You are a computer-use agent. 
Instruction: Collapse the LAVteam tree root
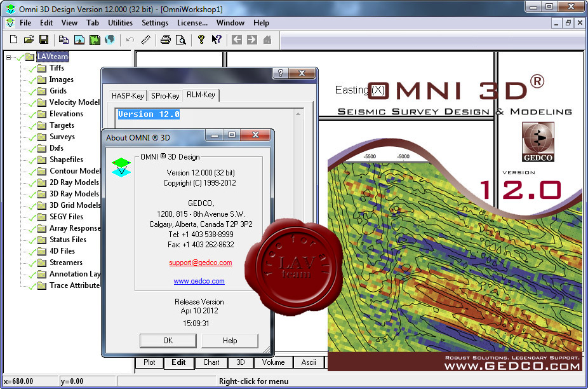coord(9,57)
